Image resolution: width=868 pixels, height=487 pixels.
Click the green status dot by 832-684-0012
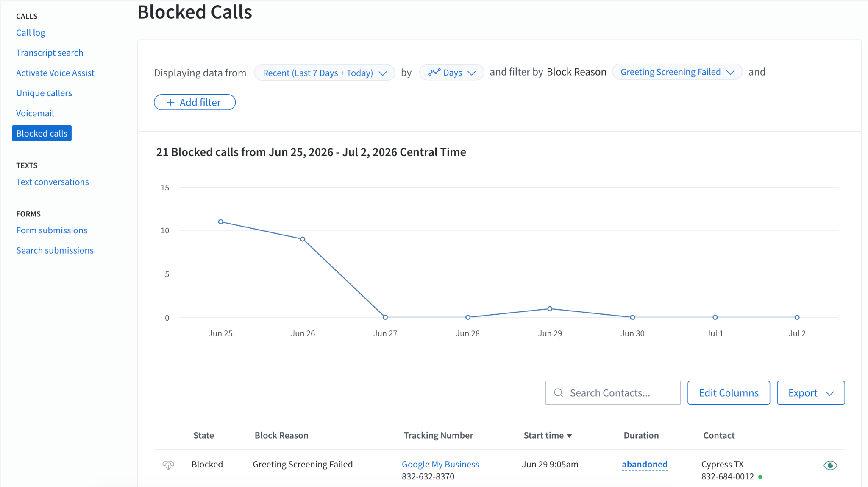coord(760,477)
